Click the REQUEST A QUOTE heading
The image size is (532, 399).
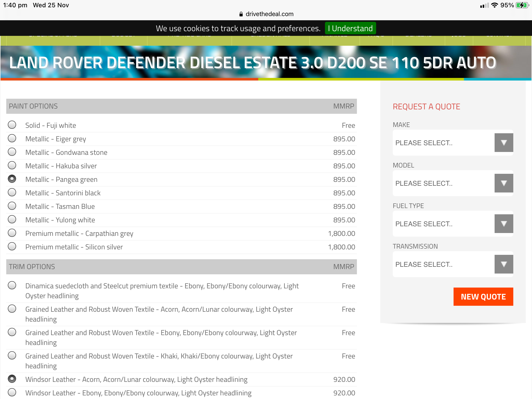(x=426, y=107)
